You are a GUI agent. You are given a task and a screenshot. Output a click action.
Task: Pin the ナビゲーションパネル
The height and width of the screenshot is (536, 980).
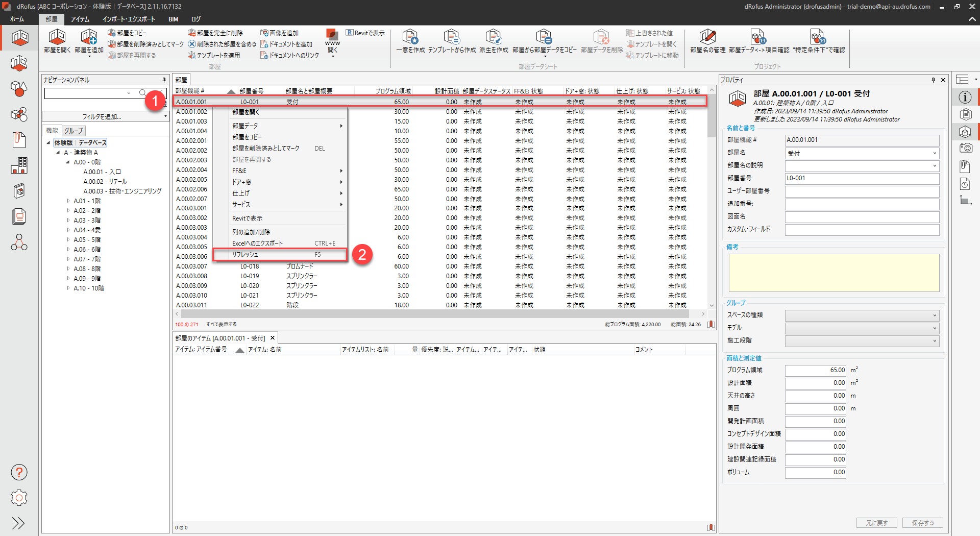(x=164, y=80)
